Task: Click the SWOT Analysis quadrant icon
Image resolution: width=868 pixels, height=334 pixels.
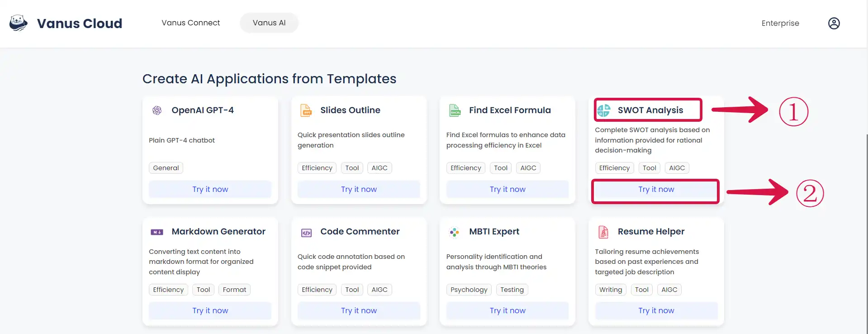Action: point(604,110)
